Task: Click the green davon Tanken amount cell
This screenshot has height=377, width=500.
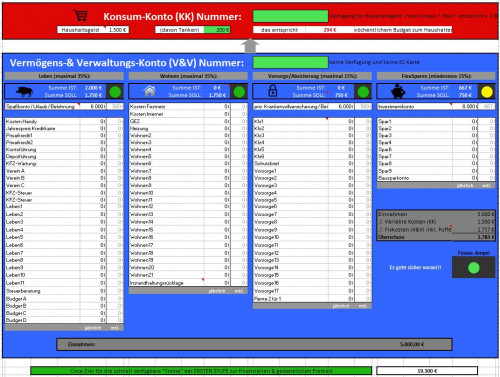Action: (217, 30)
